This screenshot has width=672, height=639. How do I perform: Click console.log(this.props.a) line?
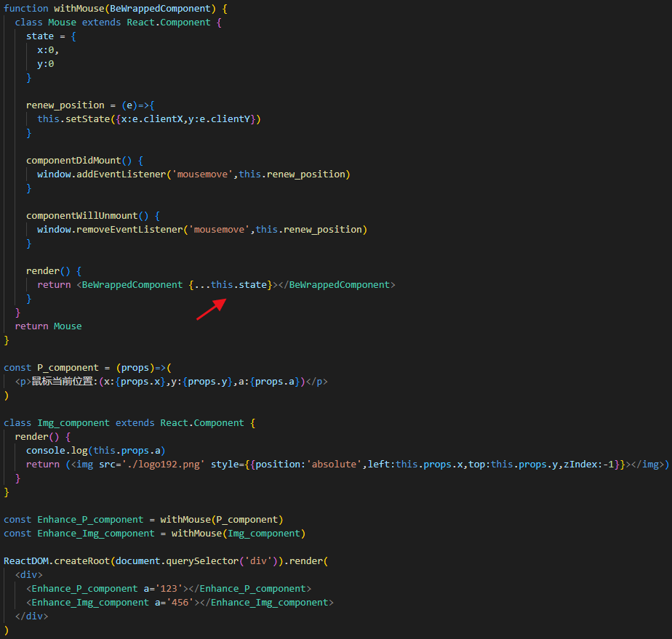[x=95, y=451]
